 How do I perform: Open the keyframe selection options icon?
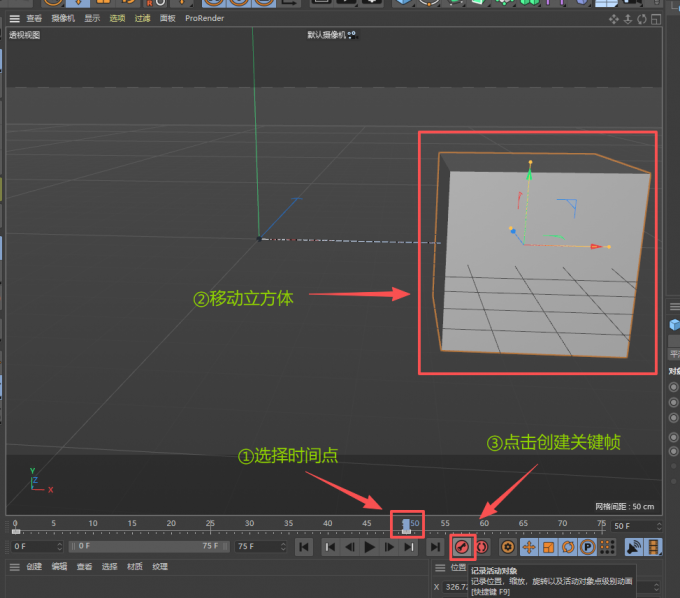coord(507,547)
